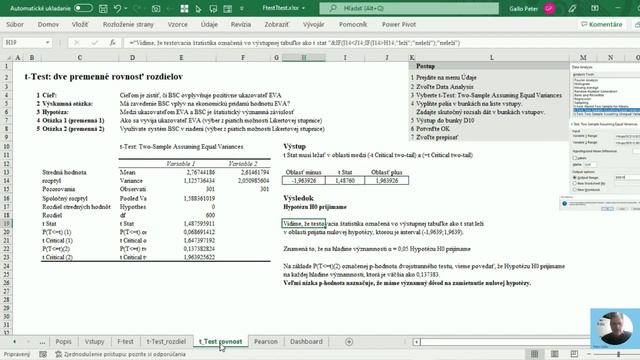Click the Cancel (X) formula bar icon
640x360 pixels.
[77, 42]
